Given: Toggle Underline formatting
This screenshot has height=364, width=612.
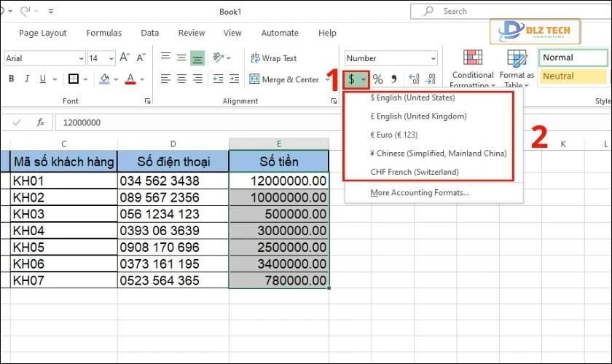Looking at the screenshot, I should tap(43, 79).
